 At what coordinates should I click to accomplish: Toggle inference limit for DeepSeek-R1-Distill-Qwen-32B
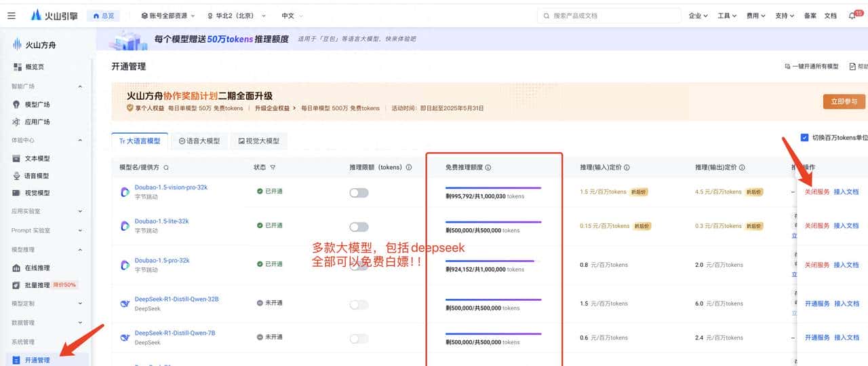[x=359, y=304]
